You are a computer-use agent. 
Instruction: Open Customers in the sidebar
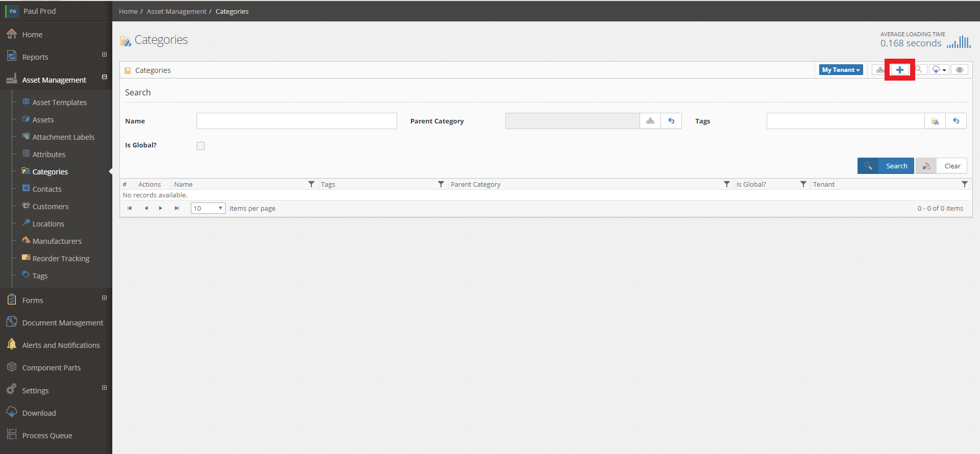(51, 207)
